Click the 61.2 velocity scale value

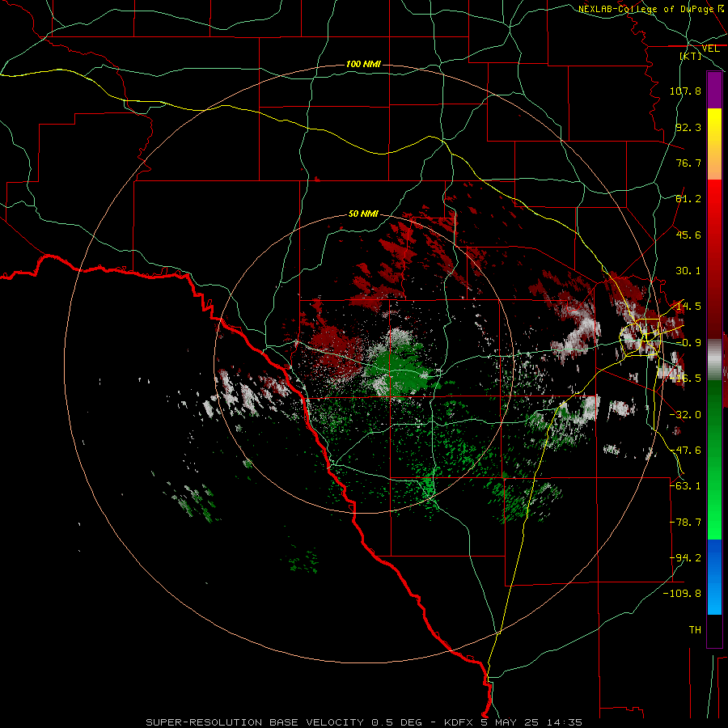pyautogui.click(x=688, y=199)
